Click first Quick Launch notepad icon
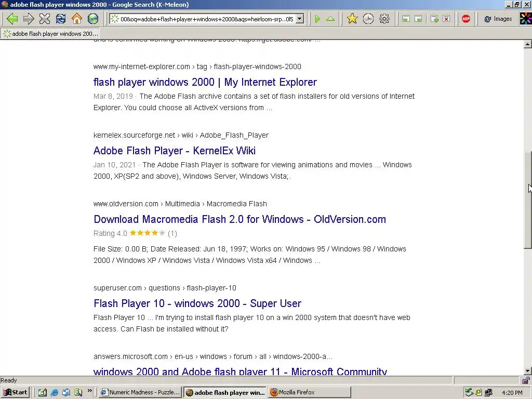 pos(42,392)
